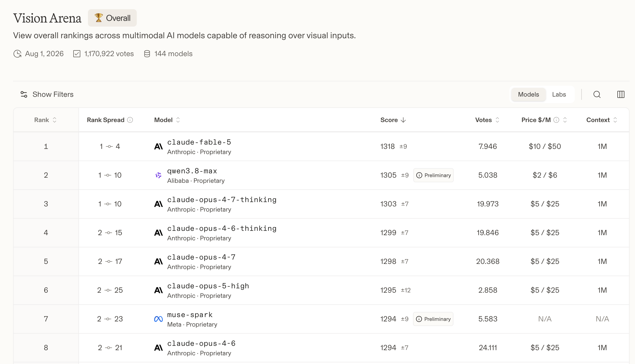This screenshot has width=635, height=364.
Task: Click the votes value 2.858
Action: (x=488, y=290)
